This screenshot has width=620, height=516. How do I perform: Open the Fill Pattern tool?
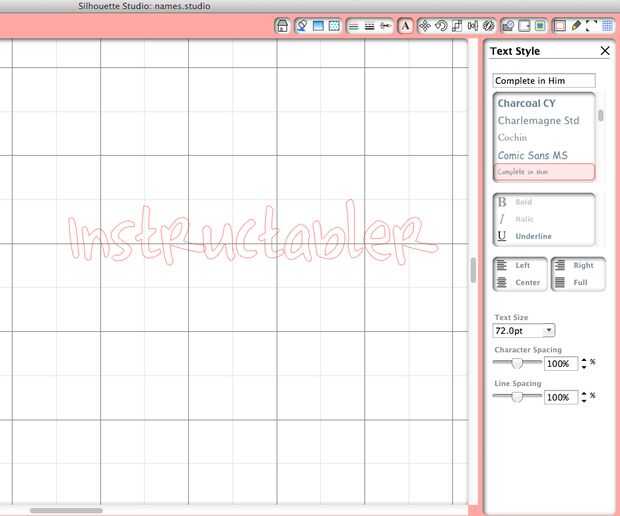coord(334,26)
